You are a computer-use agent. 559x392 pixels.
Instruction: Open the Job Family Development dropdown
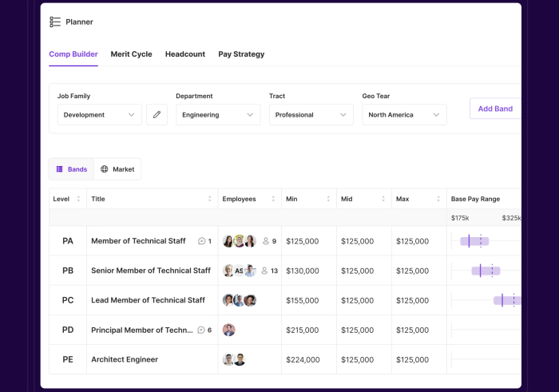point(100,115)
